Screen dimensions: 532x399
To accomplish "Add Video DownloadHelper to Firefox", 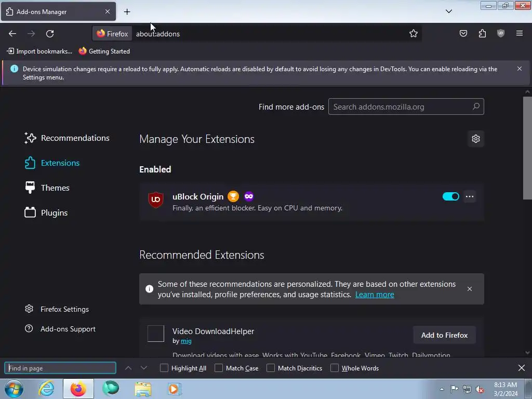I will (x=445, y=335).
